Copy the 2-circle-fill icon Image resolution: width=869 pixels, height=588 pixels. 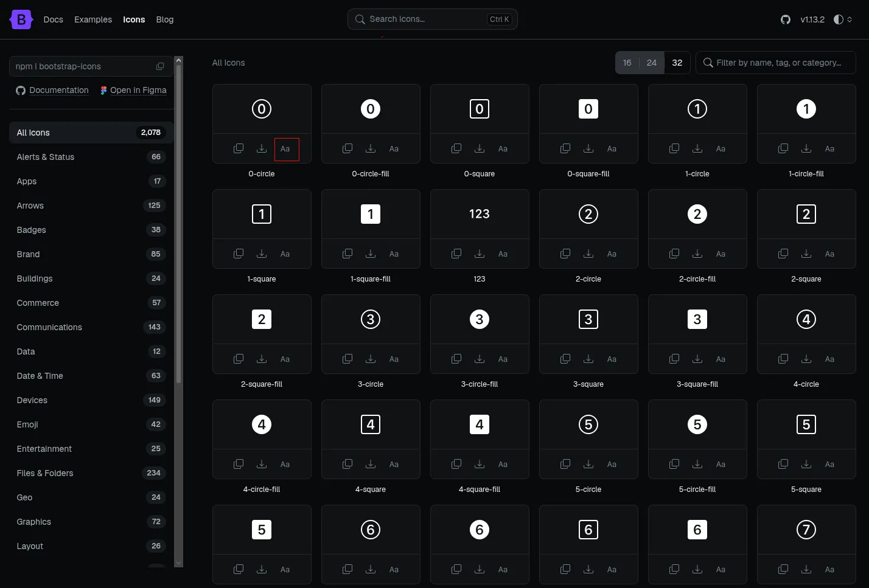tap(674, 254)
